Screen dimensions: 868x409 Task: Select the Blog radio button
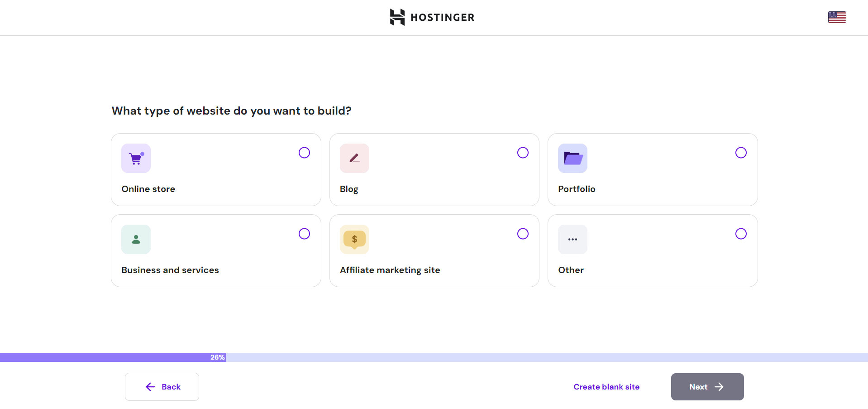523,153
